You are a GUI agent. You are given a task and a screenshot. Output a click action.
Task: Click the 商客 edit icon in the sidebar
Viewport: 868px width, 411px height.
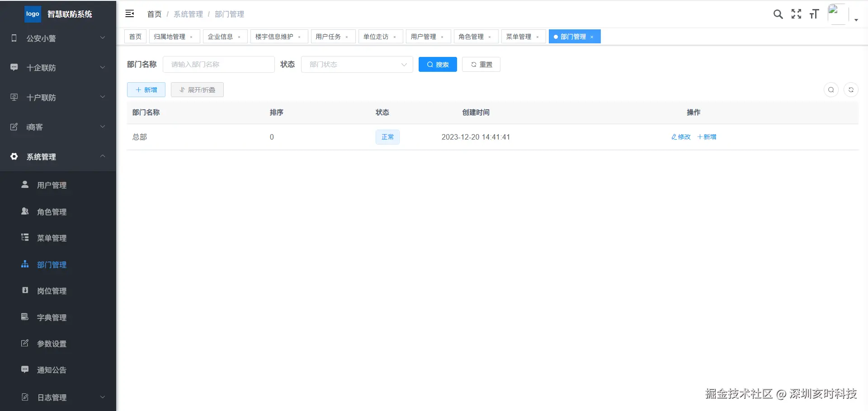click(x=14, y=127)
